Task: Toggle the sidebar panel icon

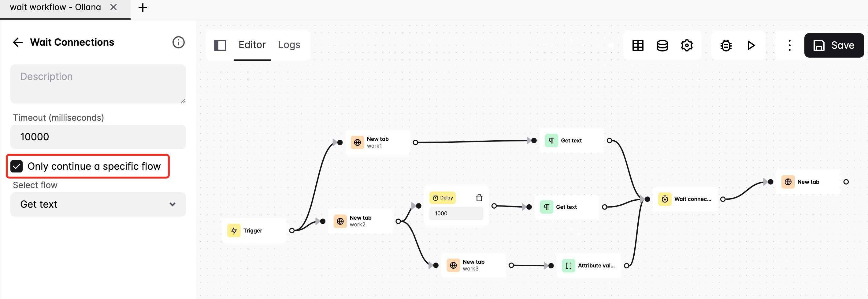Action: pos(220,45)
